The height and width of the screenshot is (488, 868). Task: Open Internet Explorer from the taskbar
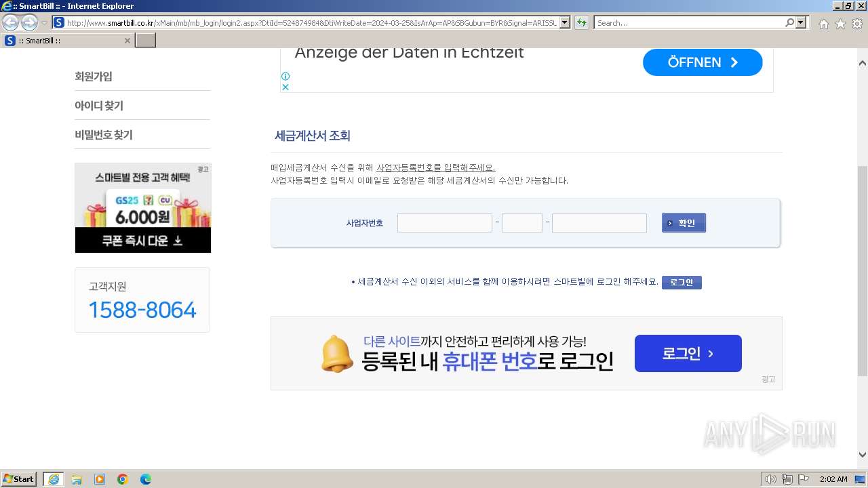click(x=54, y=479)
